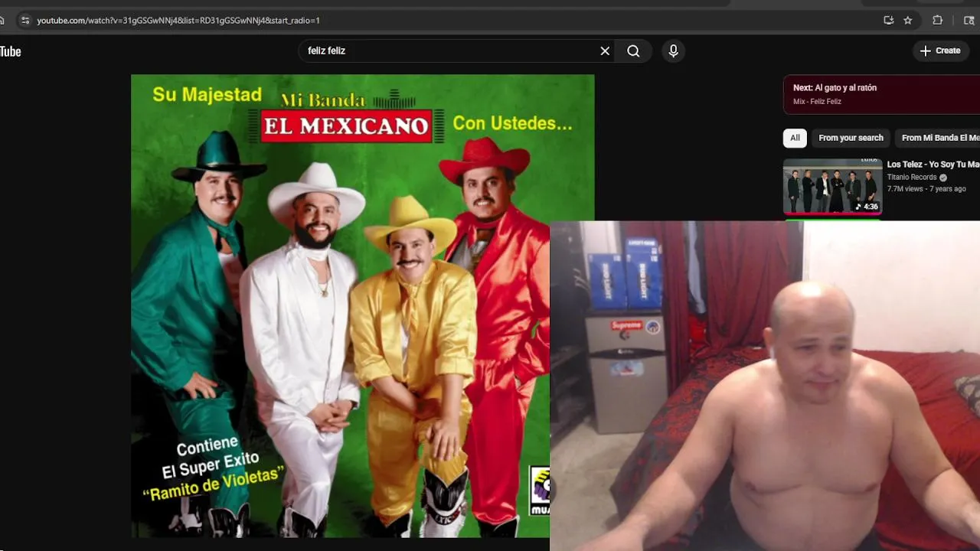Click the site information icon in address bar
The image size is (980, 551).
(x=25, y=21)
